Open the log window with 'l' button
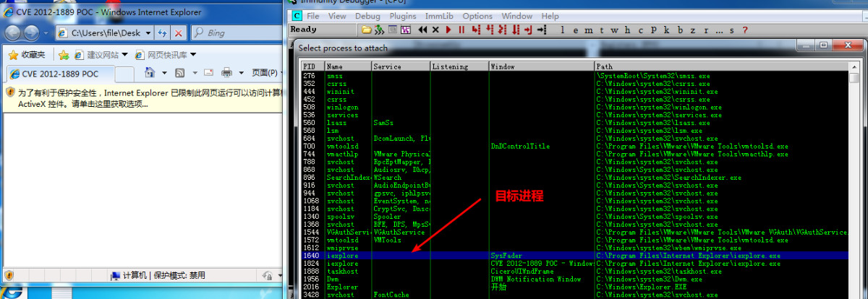 point(563,30)
